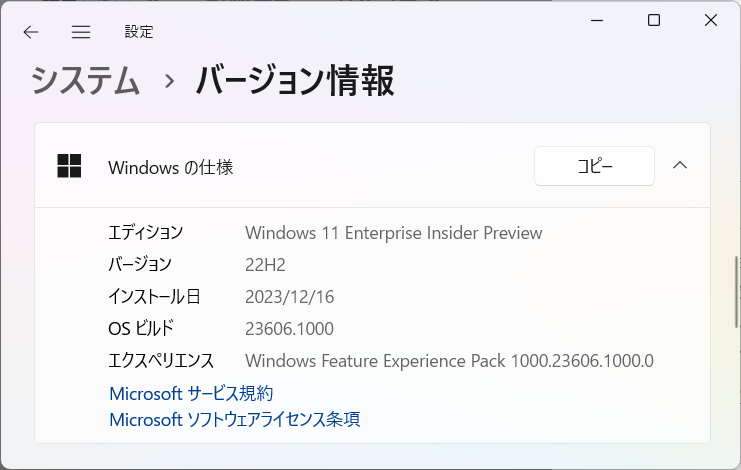741x470 pixels.
Task: Open the Microsoft サービス規約 link
Action: (191, 393)
